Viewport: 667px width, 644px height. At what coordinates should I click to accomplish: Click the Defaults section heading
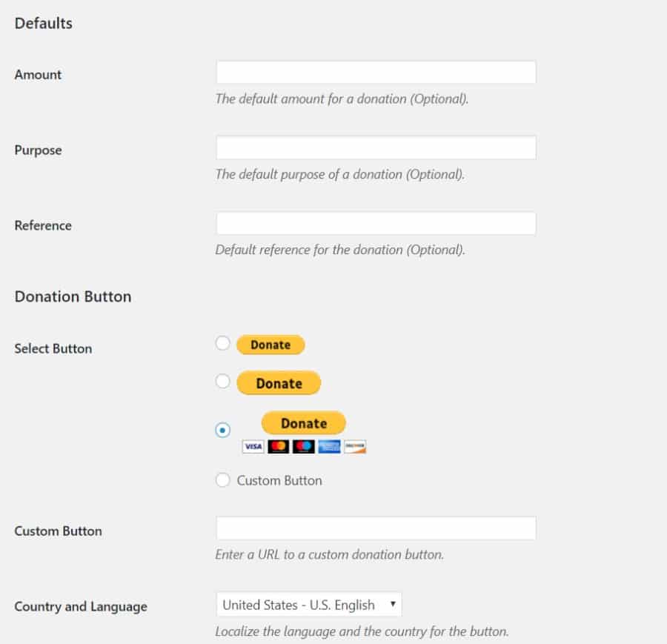click(x=43, y=23)
